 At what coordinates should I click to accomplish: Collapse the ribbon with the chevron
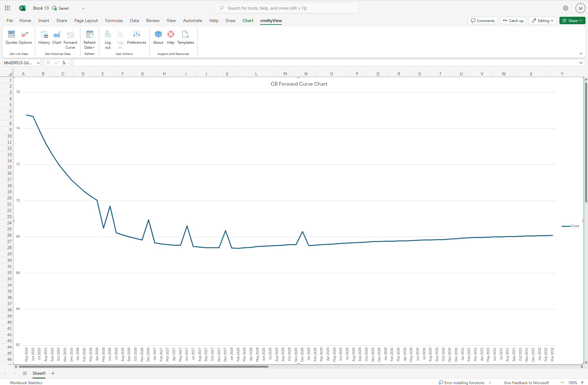click(581, 54)
